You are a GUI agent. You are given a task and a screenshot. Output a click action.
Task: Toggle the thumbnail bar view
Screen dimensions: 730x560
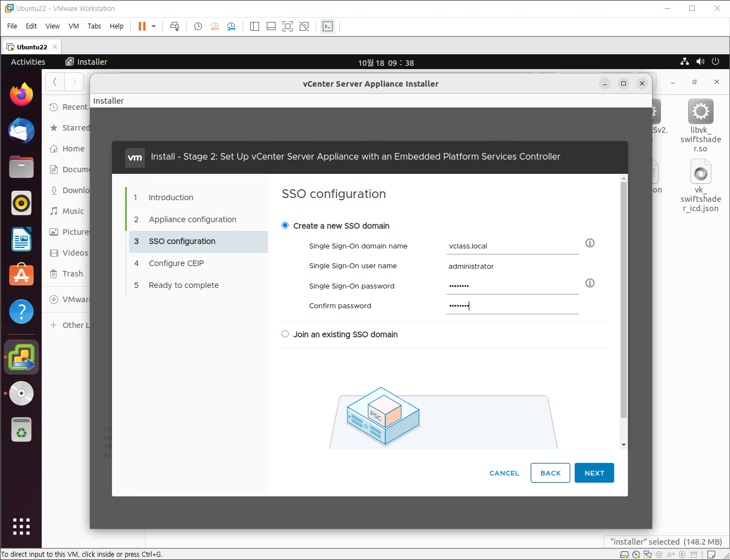tap(271, 26)
